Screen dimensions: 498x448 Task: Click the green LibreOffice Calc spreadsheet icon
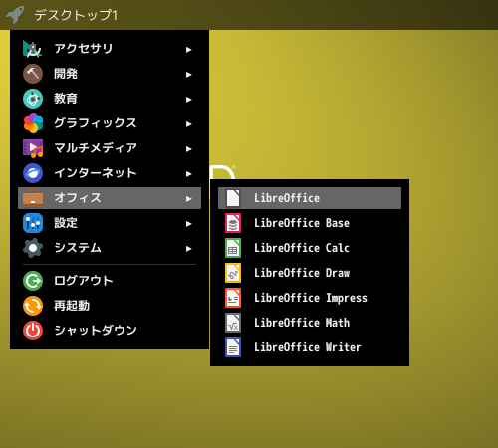click(x=233, y=248)
